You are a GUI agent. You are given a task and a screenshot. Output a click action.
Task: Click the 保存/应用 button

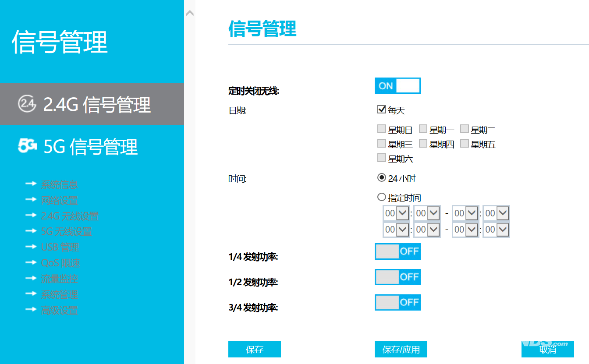pos(401,349)
